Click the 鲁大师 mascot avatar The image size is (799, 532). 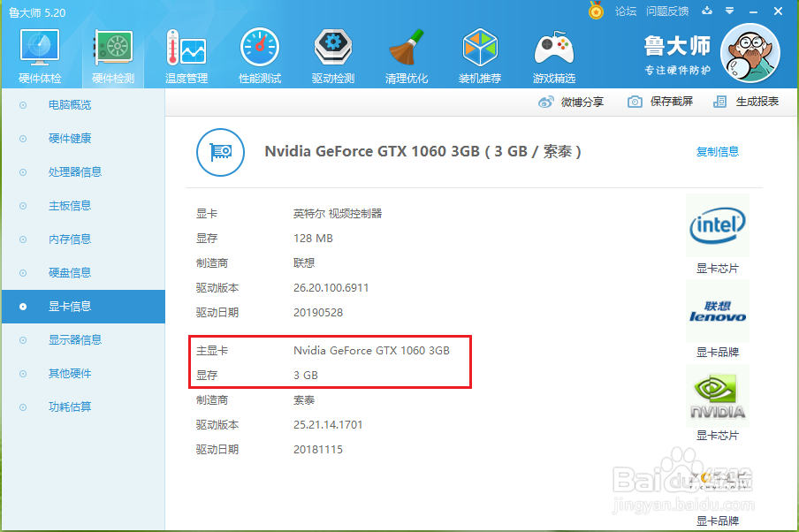coord(750,53)
